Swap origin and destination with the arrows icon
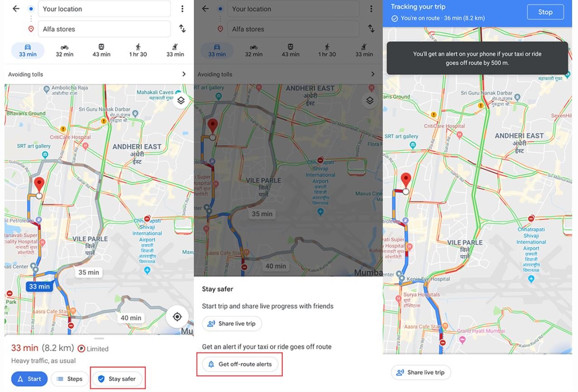The height and width of the screenshot is (392, 578). [182, 29]
